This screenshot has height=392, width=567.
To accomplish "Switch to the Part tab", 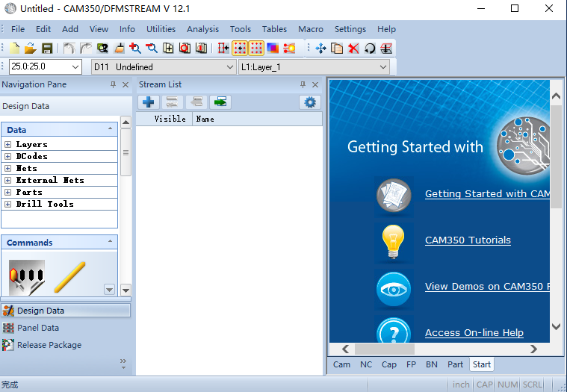I will (455, 364).
